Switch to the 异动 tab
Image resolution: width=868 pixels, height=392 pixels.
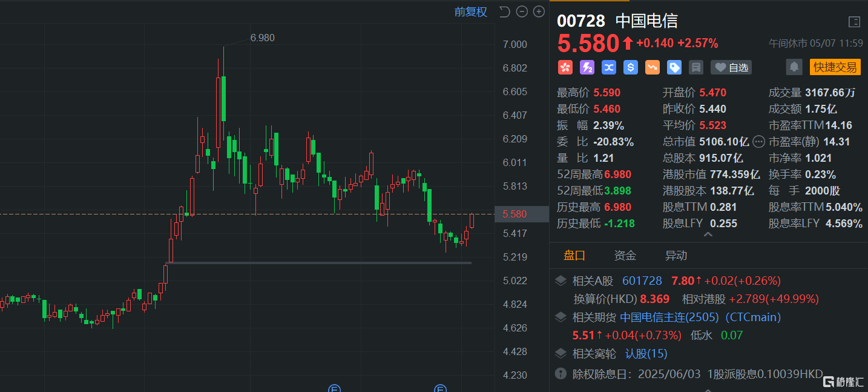point(676,255)
